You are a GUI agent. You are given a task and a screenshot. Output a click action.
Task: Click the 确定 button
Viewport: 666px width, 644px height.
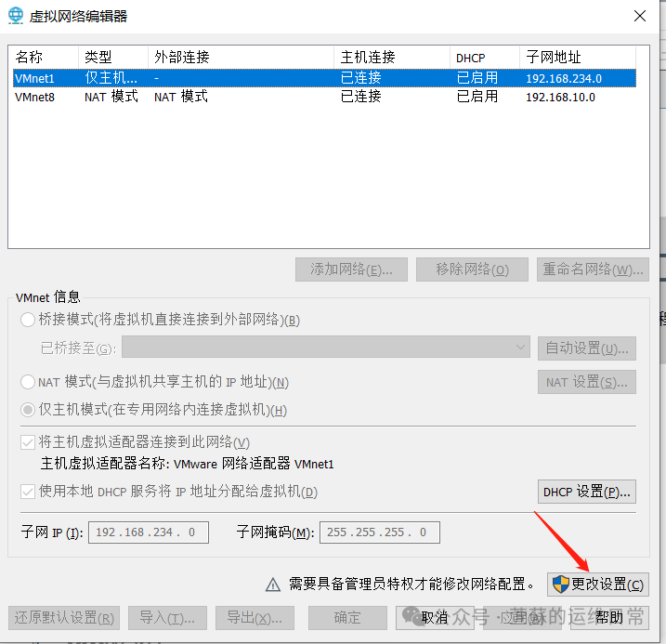(347, 618)
